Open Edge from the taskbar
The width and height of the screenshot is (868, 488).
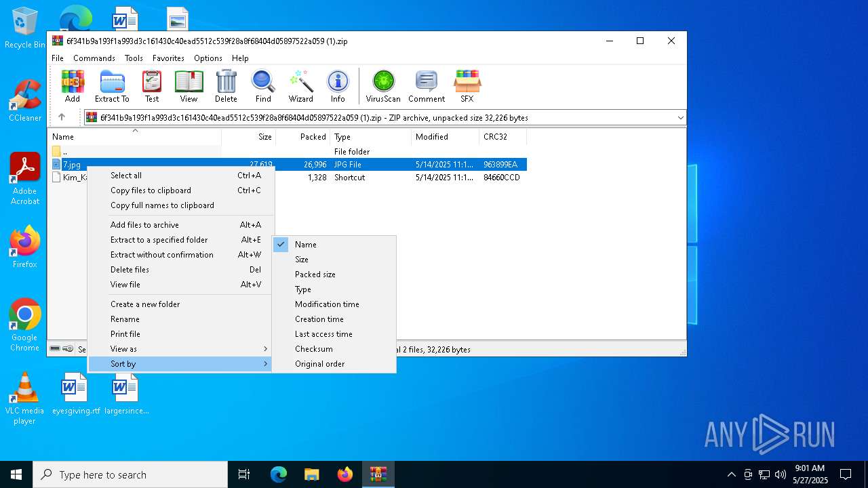279,474
